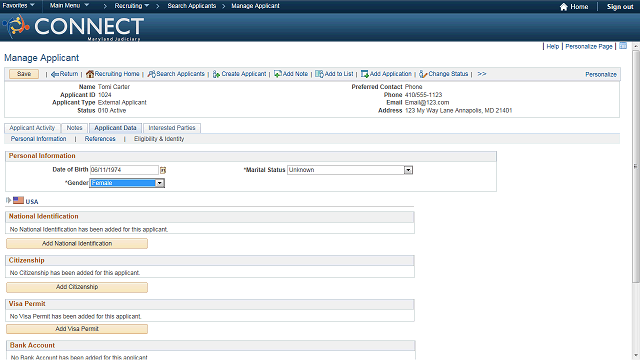640x360 pixels.
Task: Open Eligibility & Identity sub-tab
Action: pyautogui.click(x=159, y=139)
